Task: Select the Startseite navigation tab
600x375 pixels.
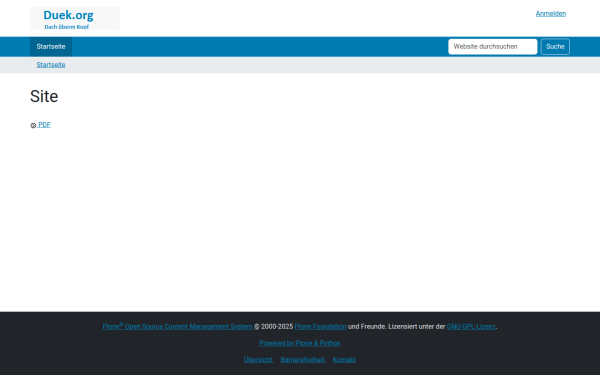Action: tap(51, 47)
